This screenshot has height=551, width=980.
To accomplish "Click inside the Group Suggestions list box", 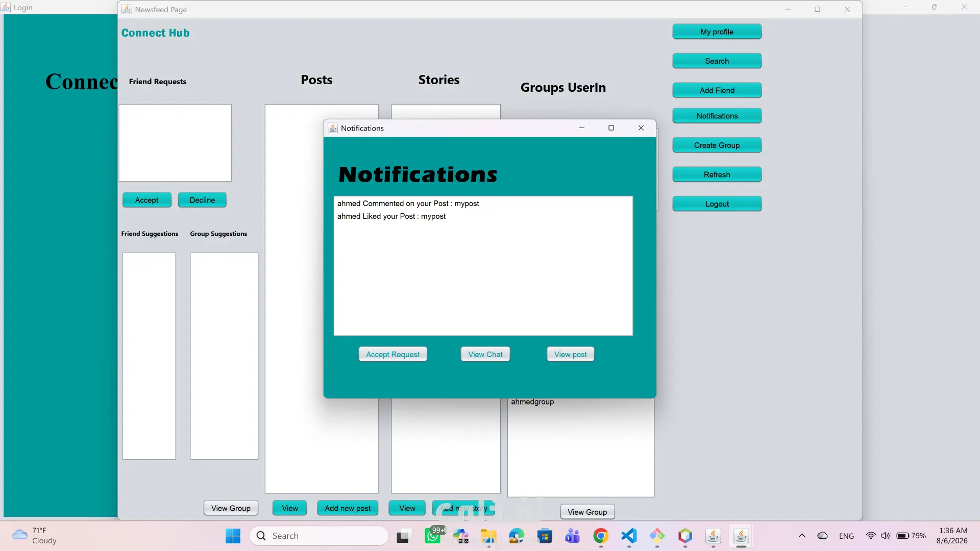I will [x=224, y=356].
